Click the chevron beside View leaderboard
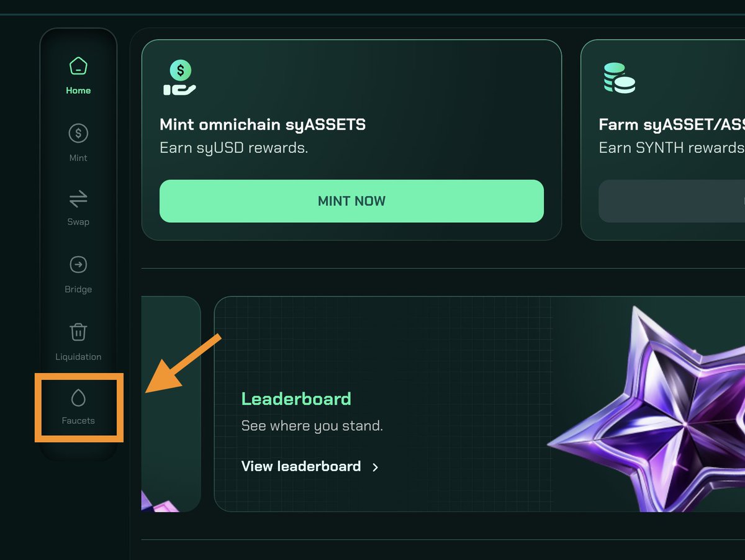Image resolution: width=745 pixels, height=560 pixels. (x=375, y=467)
